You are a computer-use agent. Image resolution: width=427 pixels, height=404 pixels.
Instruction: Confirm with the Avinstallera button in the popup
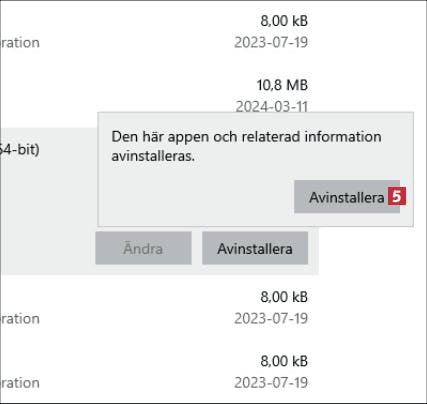coord(347,197)
